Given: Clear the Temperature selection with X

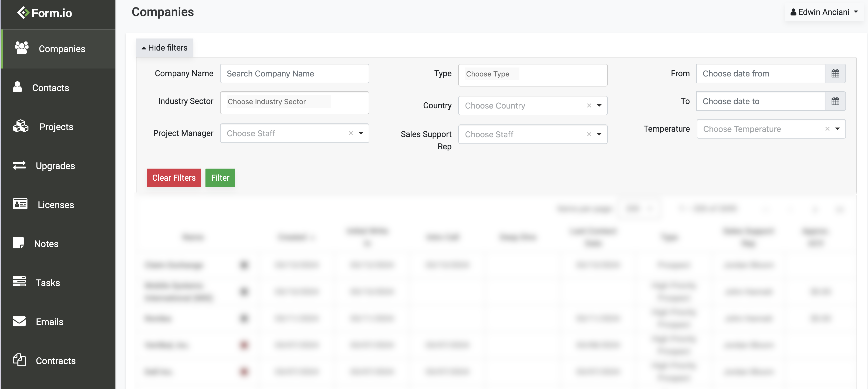Looking at the screenshot, I should [827, 129].
